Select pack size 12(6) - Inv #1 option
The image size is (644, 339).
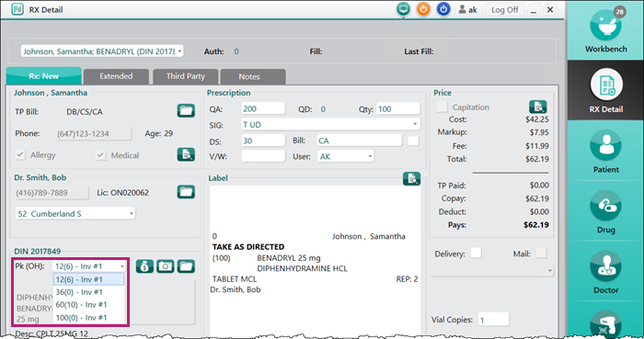coord(88,279)
